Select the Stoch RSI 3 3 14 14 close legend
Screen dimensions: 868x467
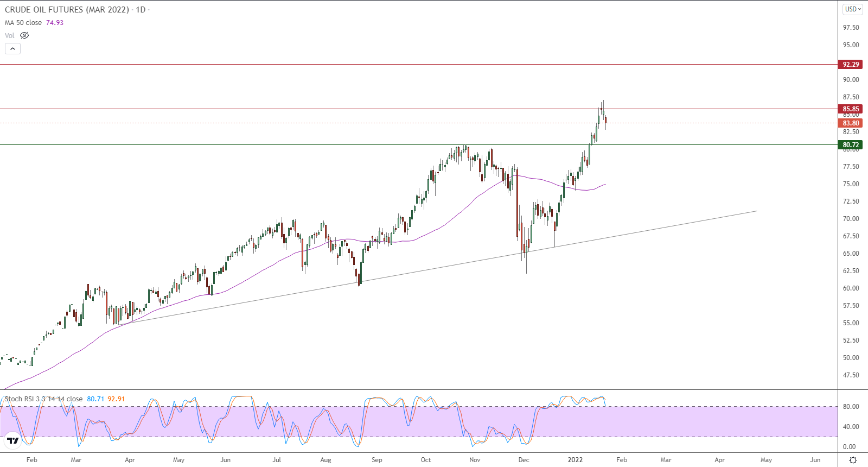pyautogui.click(x=43, y=399)
